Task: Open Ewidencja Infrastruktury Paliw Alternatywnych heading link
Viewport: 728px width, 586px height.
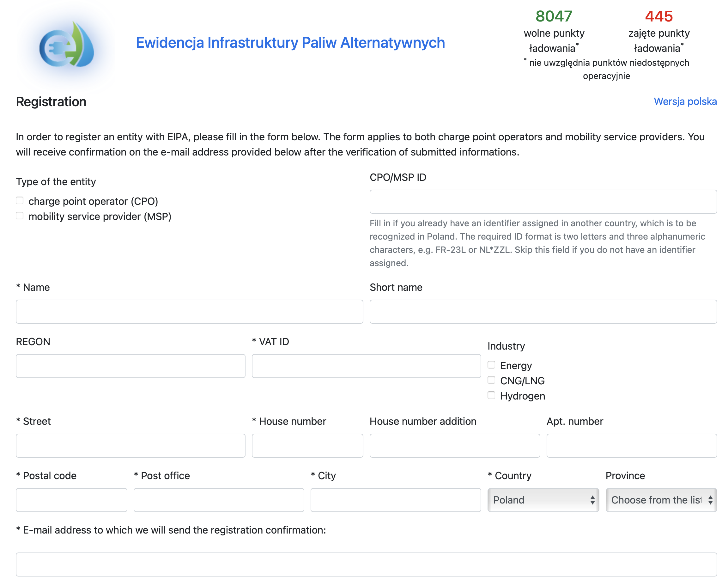Action: click(x=290, y=43)
